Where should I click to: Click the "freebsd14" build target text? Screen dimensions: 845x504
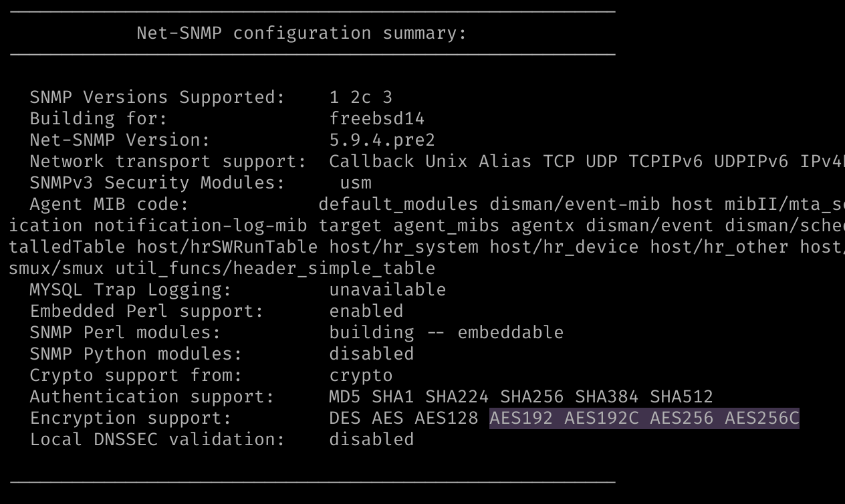click(376, 119)
